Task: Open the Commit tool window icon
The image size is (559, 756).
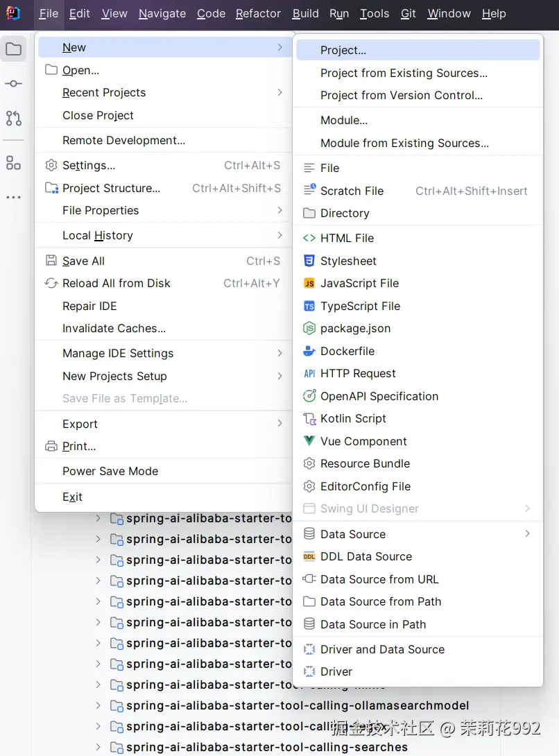Action: point(13,84)
